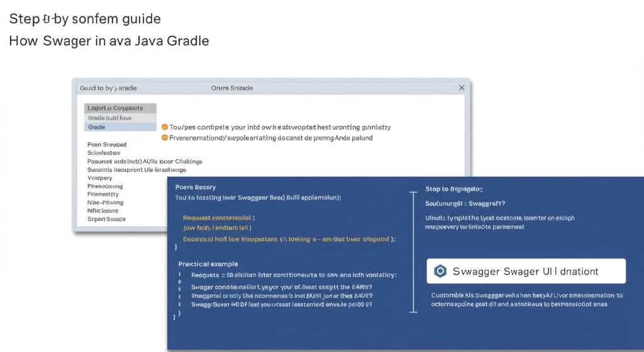The width and height of the screenshot is (644, 352).
Task: Choose 'Sciendester' in the left list
Action: [104, 153]
